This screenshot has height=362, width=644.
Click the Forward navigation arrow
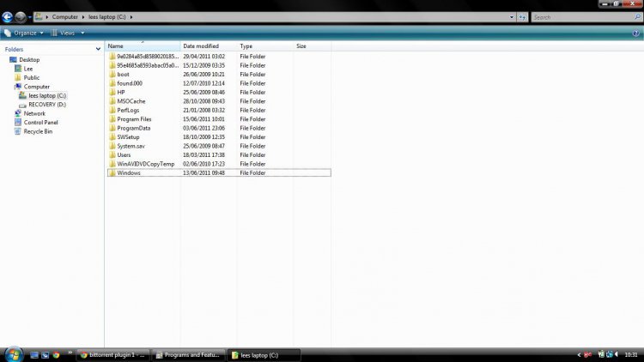tap(20, 17)
